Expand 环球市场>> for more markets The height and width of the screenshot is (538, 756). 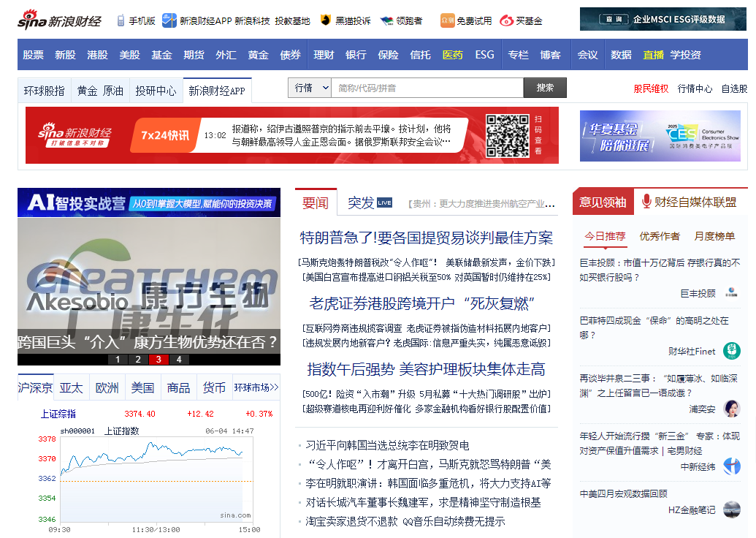click(x=256, y=387)
